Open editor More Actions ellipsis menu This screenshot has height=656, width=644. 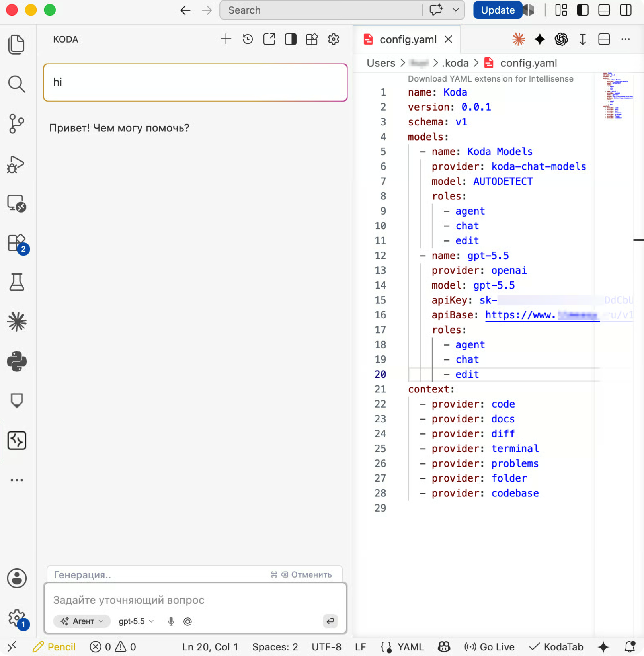click(626, 39)
